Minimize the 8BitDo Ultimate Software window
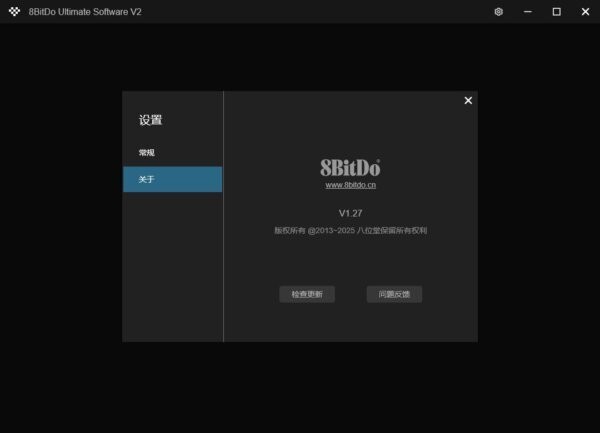Screen dimensions: 600x433 pyautogui.click(x=528, y=12)
